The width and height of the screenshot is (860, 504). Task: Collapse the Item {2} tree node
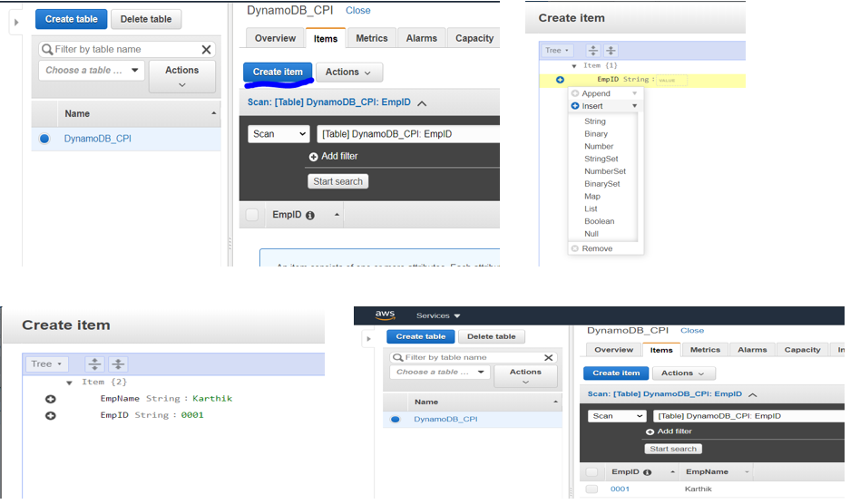coord(70,383)
